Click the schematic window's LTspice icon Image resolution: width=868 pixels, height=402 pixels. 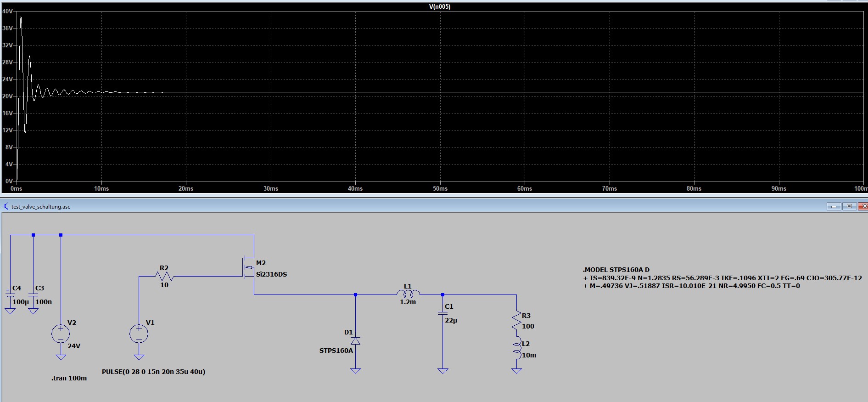click(x=6, y=207)
